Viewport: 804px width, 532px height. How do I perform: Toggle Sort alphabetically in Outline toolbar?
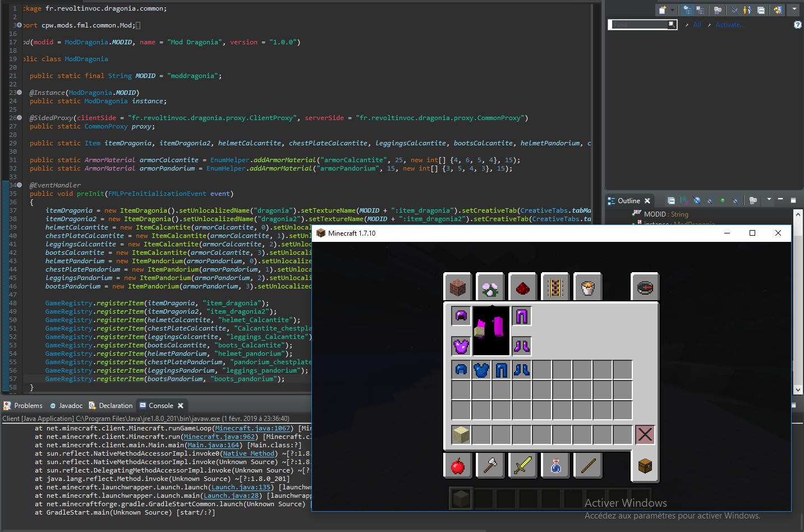684,200
